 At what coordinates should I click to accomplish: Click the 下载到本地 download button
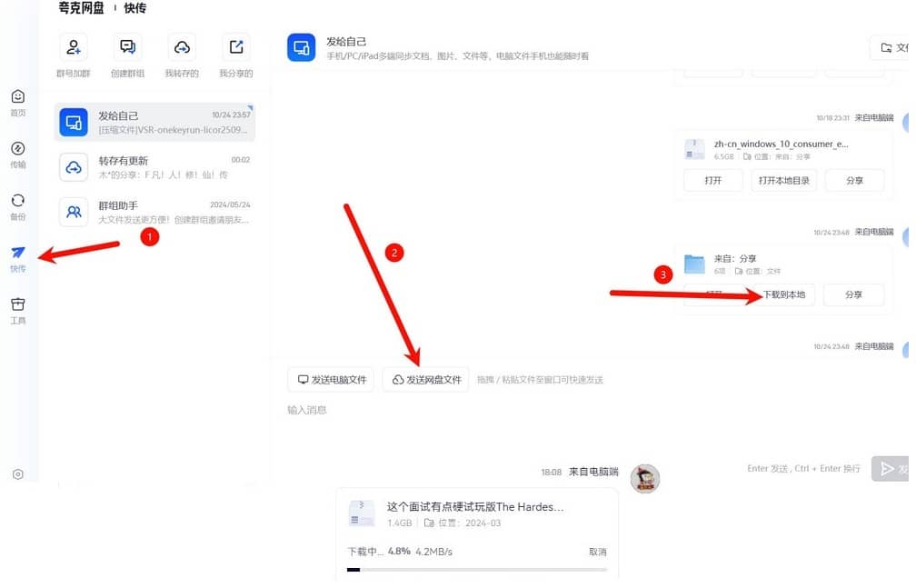pos(787,294)
